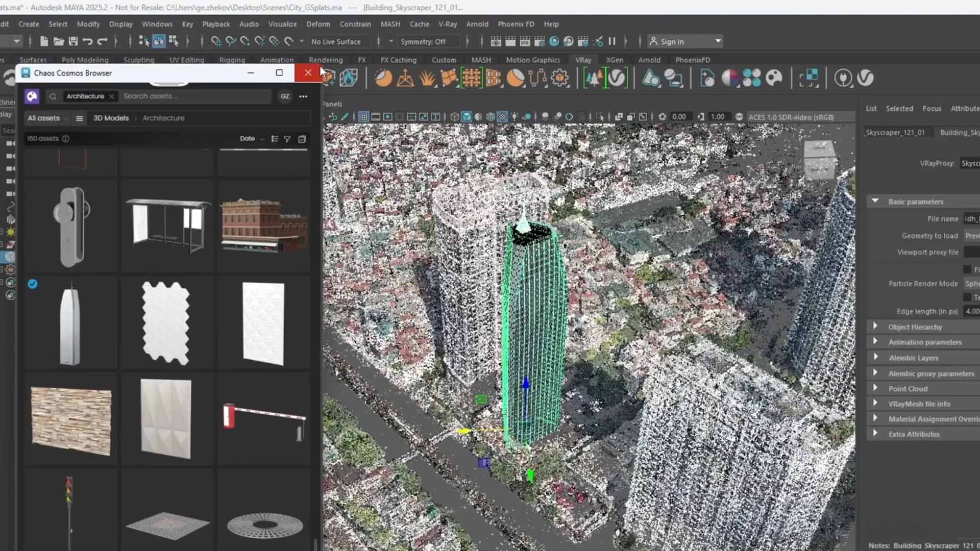Open the Phoenix FD menu
Image resolution: width=980 pixels, height=551 pixels.
[516, 24]
